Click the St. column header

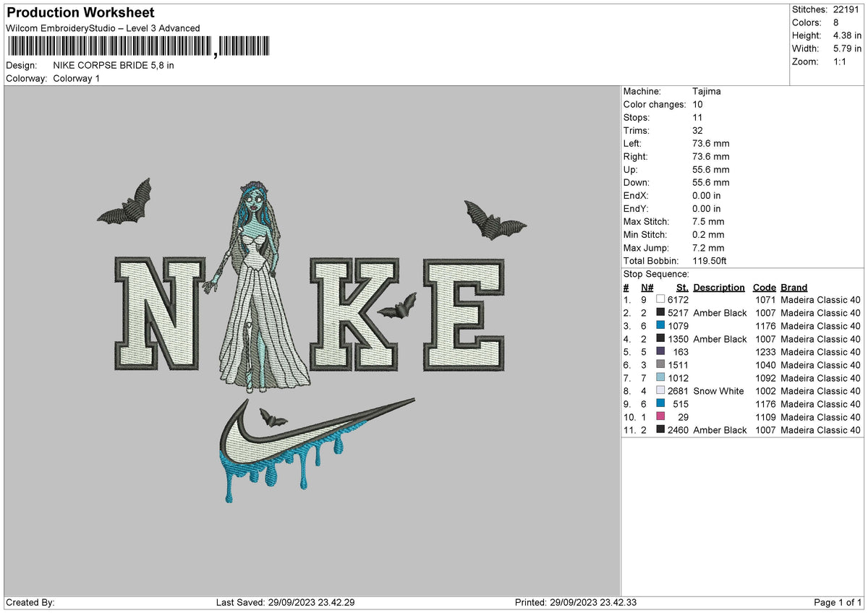[x=681, y=287]
